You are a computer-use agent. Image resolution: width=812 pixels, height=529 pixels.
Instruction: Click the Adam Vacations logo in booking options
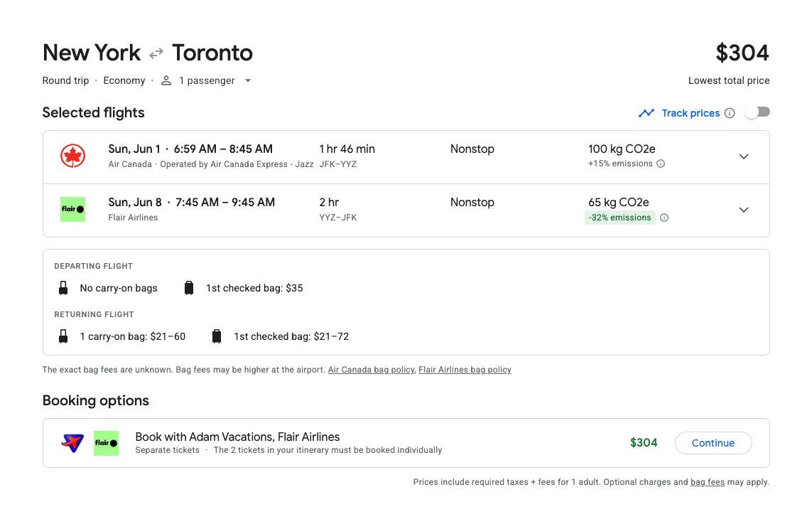(73, 443)
